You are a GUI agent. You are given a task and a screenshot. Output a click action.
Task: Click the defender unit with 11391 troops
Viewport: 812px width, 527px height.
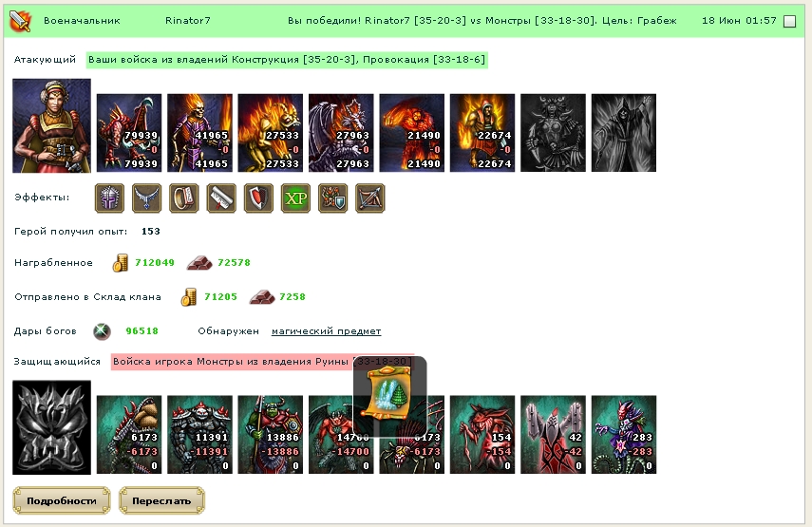(x=199, y=435)
